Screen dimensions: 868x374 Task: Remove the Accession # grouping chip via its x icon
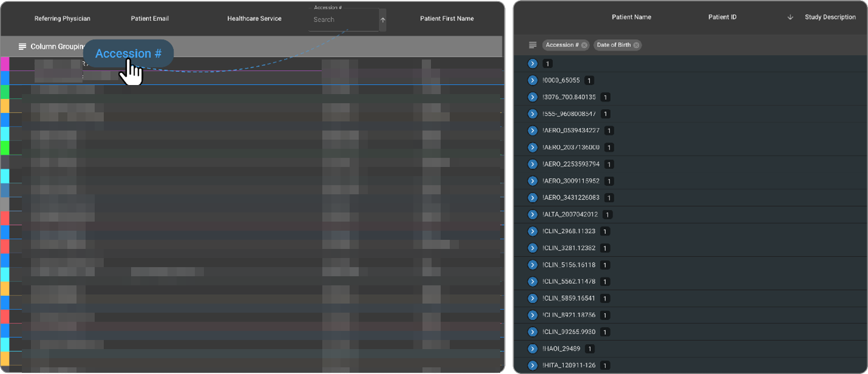[x=584, y=44]
